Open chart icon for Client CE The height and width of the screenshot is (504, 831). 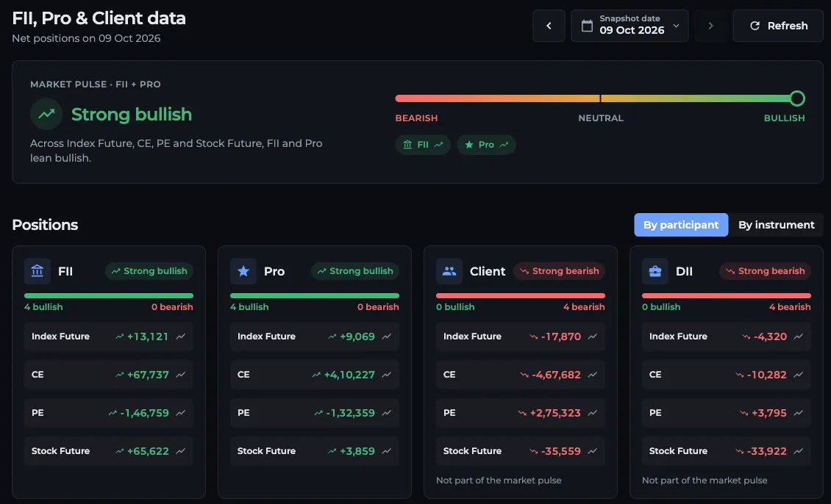[593, 375]
